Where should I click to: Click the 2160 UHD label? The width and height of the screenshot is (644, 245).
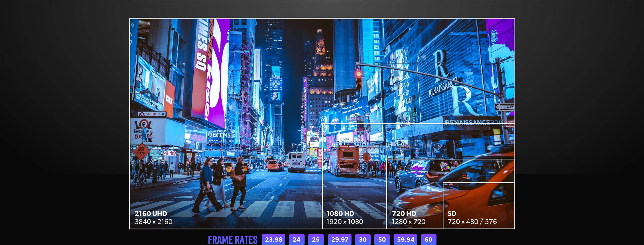(151, 213)
